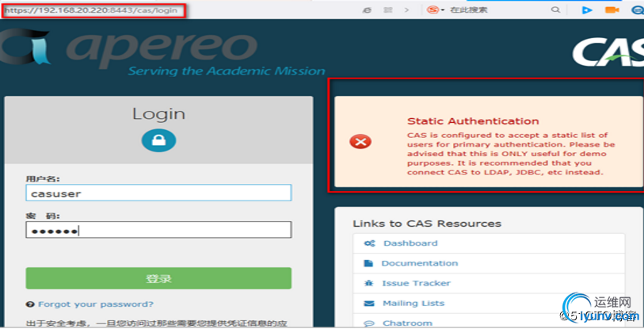Open the grid apps icon in the toolbar

[388, 10]
